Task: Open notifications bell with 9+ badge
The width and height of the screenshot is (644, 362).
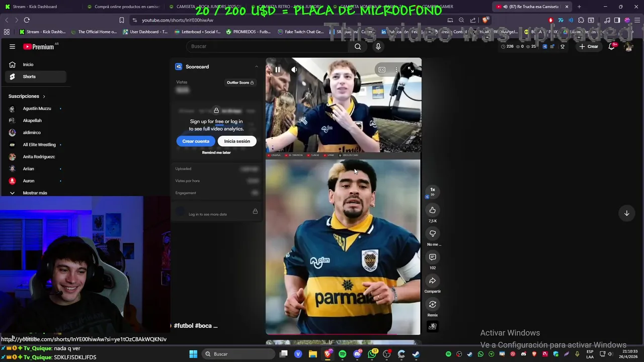Action: point(612,46)
